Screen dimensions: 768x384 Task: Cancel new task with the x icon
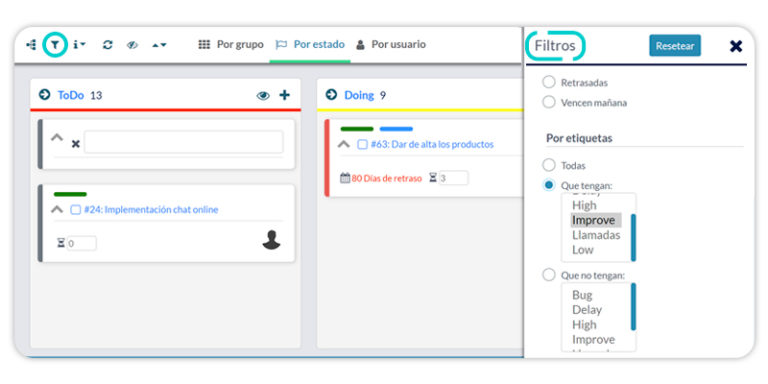point(75,144)
